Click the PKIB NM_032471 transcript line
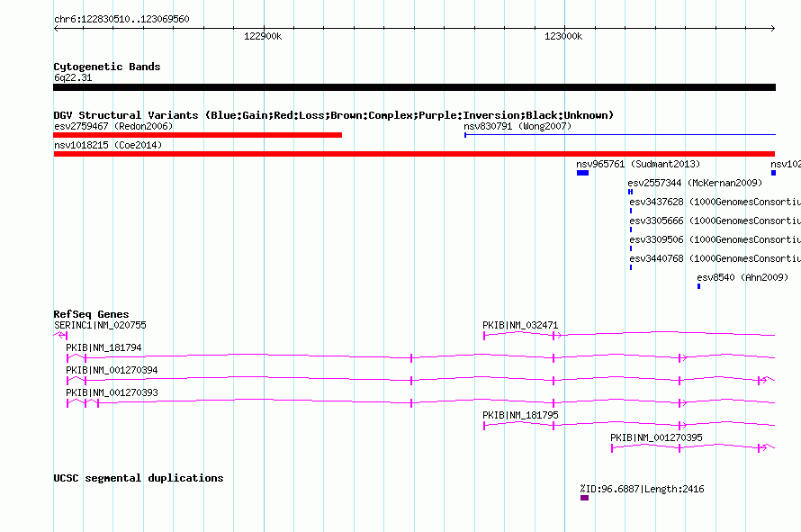The height and width of the screenshot is (532, 801). click(x=629, y=335)
